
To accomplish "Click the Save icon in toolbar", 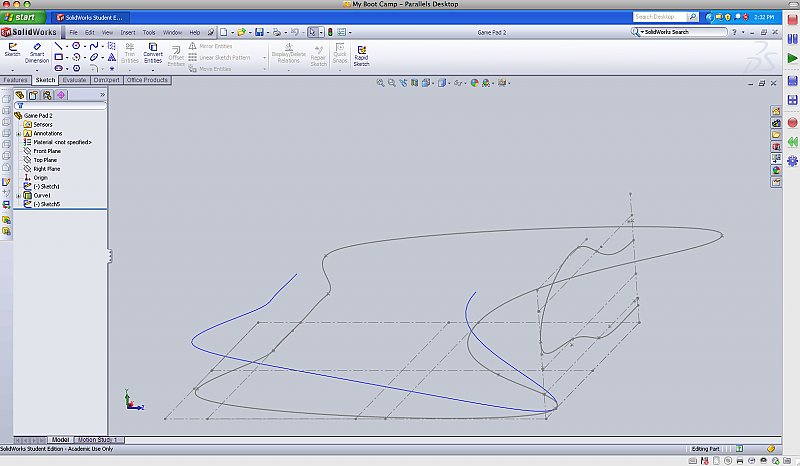I will [x=259, y=32].
